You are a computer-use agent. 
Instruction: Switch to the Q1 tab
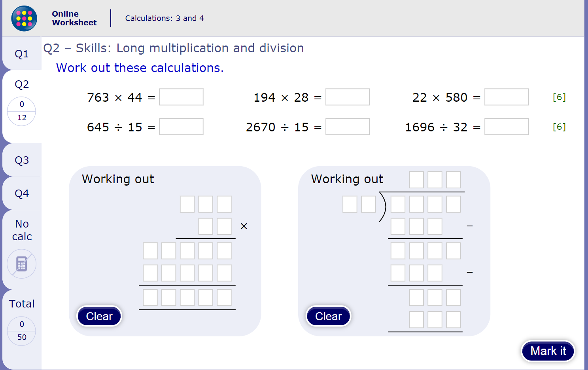coord(21,53)
